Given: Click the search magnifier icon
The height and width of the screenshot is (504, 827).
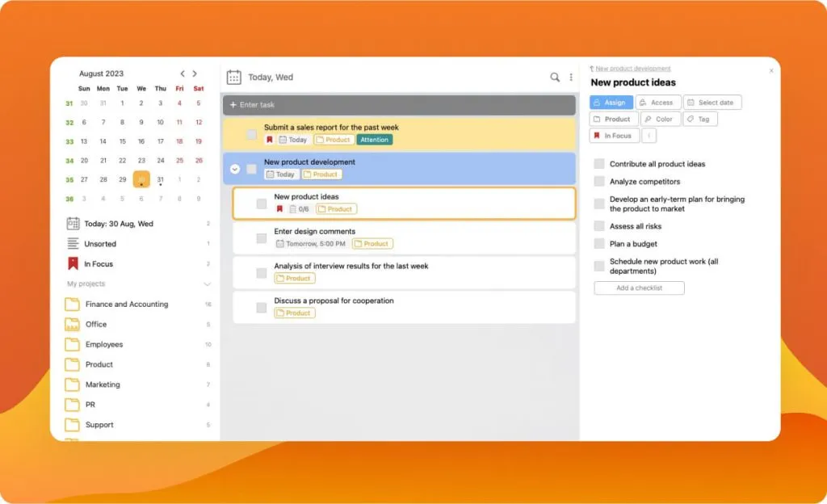Looking at the screenshot, I should [x=555, y=77].
